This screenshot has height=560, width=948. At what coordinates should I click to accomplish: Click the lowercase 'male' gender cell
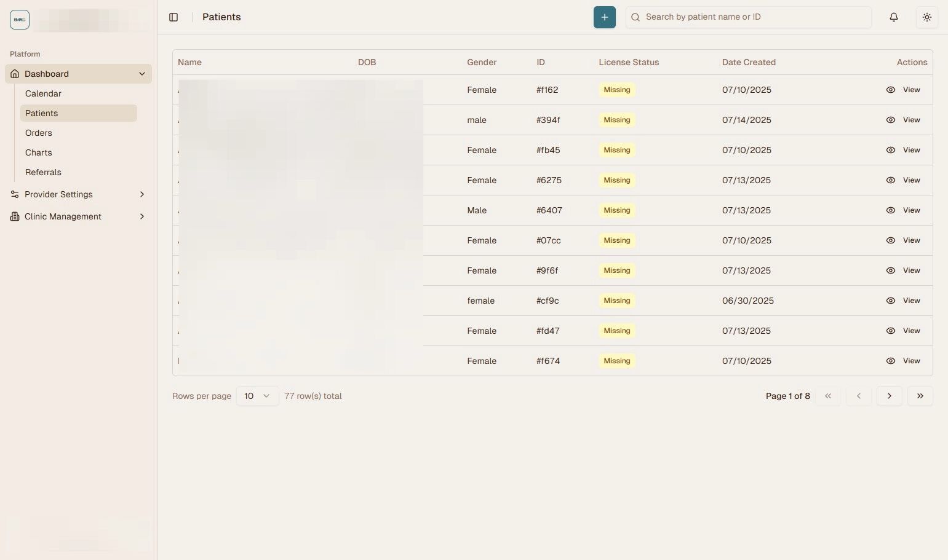tap(477, 120)
